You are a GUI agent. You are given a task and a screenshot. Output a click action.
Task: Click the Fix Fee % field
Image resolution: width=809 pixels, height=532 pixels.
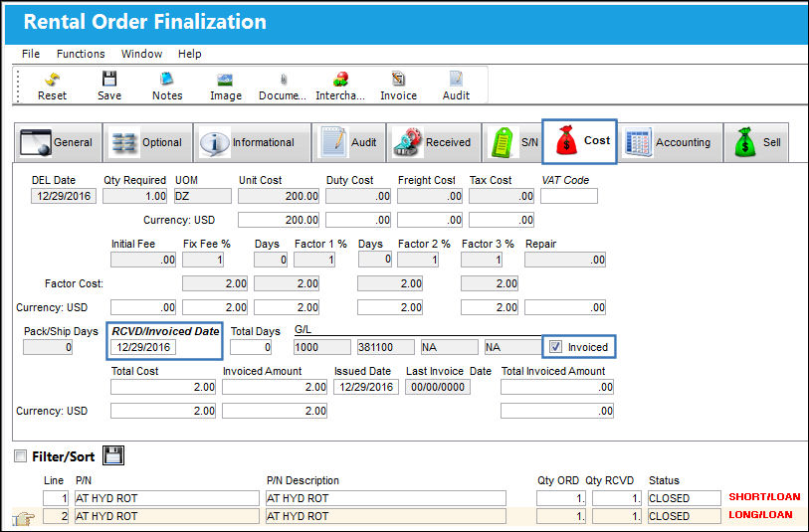pyautogui.click(x=203, y=260)
